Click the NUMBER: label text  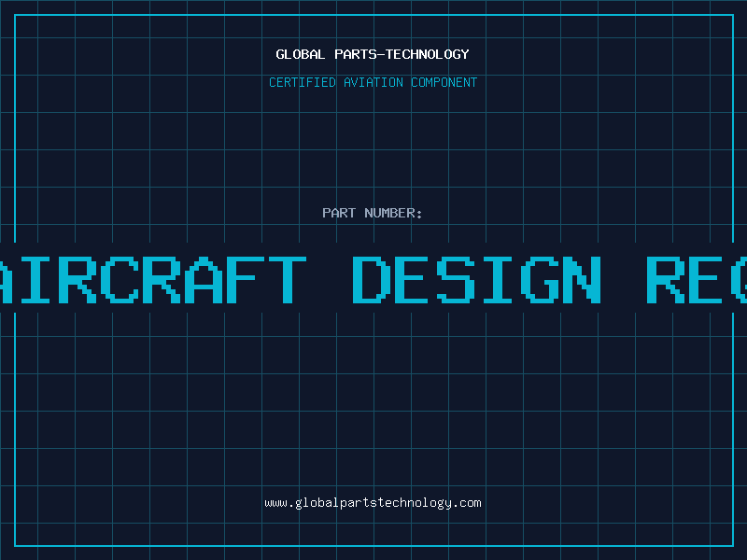tap(393, 213)
